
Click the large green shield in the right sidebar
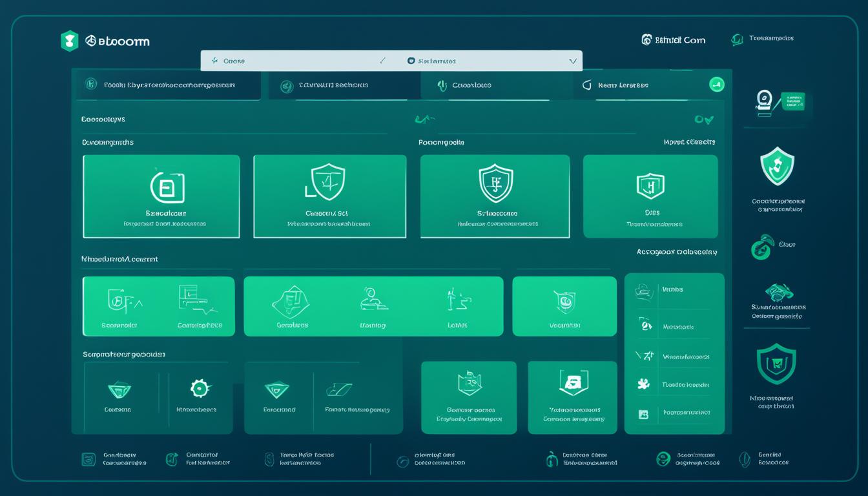click(x=777, y=165)
